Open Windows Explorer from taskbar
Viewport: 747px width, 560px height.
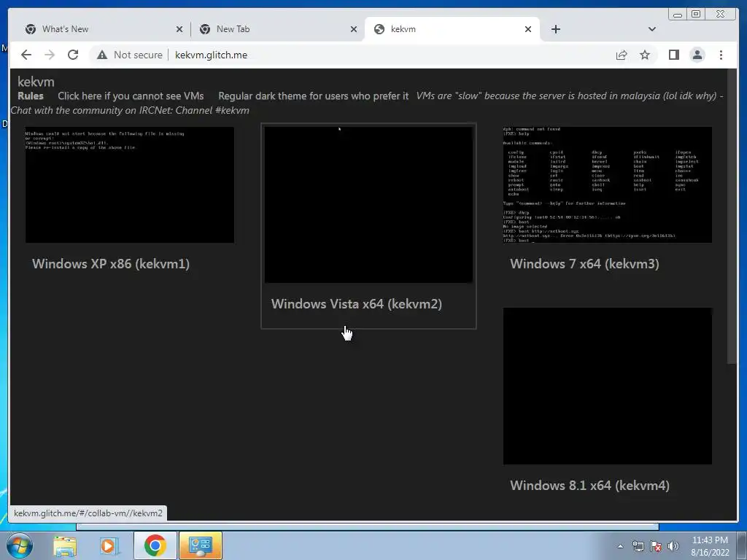[65, 545]
